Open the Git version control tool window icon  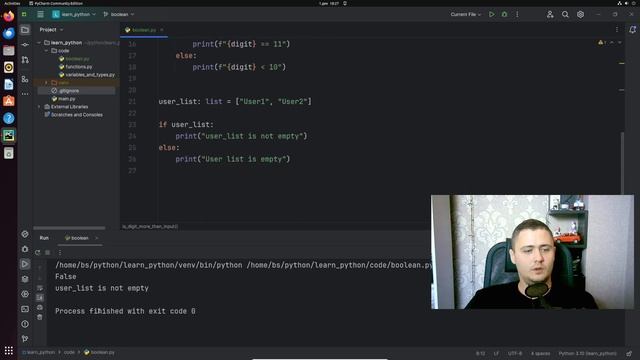point(25,338)
